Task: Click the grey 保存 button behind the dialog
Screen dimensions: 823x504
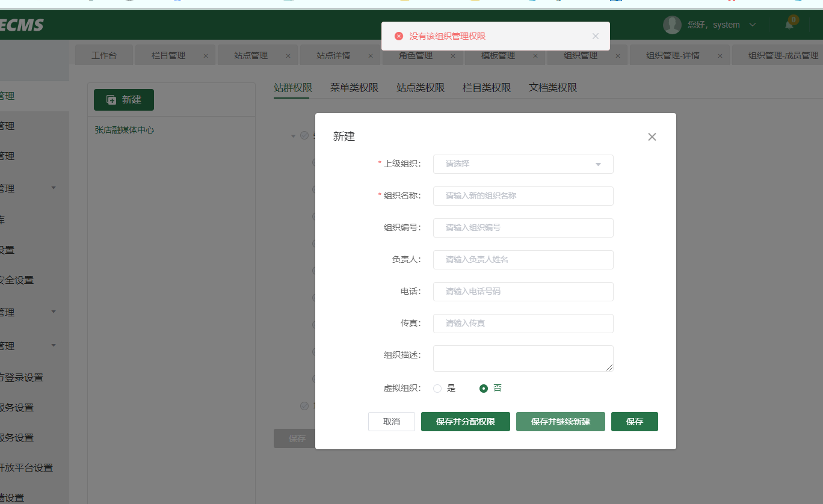Action: (x=295, y=438)
